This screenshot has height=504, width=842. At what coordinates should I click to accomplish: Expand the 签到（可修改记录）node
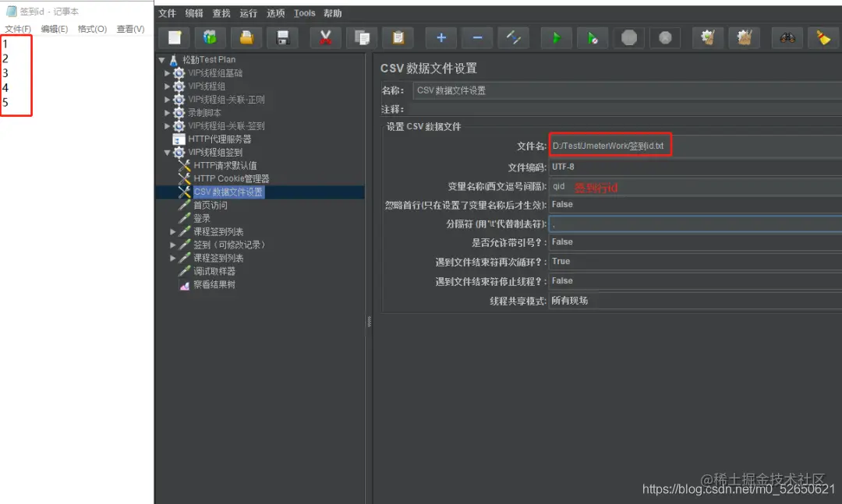[x=172, y=245]
